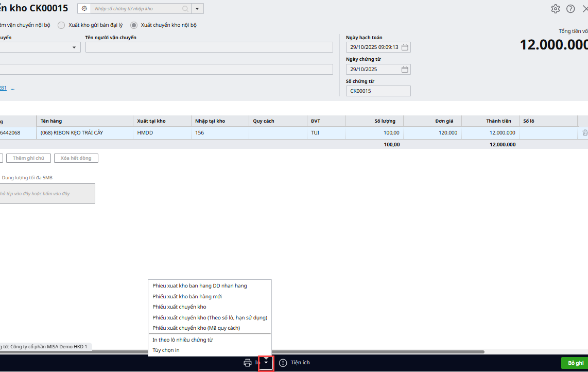Click the Tên người vận chuyển input field
This screenshot has width=588, height=372.
pyautogui.click(x=209, y=47)
